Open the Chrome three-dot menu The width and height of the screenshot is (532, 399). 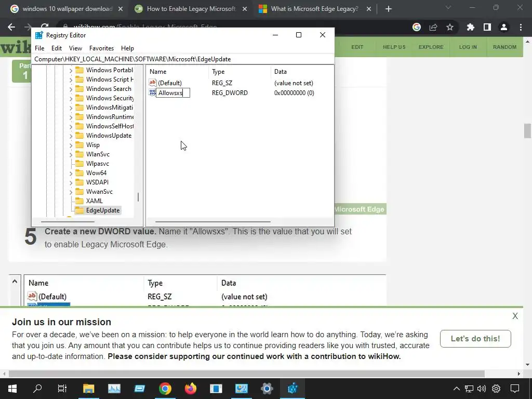pos(521,27)
